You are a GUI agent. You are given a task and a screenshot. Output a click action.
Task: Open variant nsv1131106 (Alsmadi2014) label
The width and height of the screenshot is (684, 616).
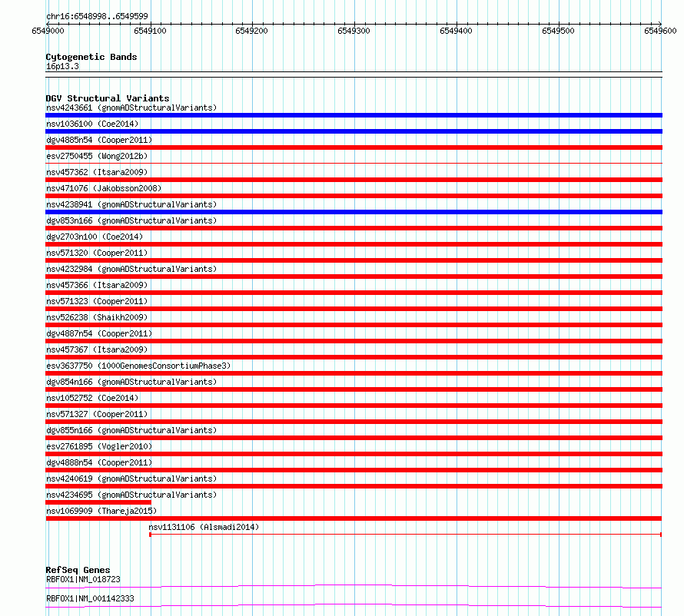204,527
